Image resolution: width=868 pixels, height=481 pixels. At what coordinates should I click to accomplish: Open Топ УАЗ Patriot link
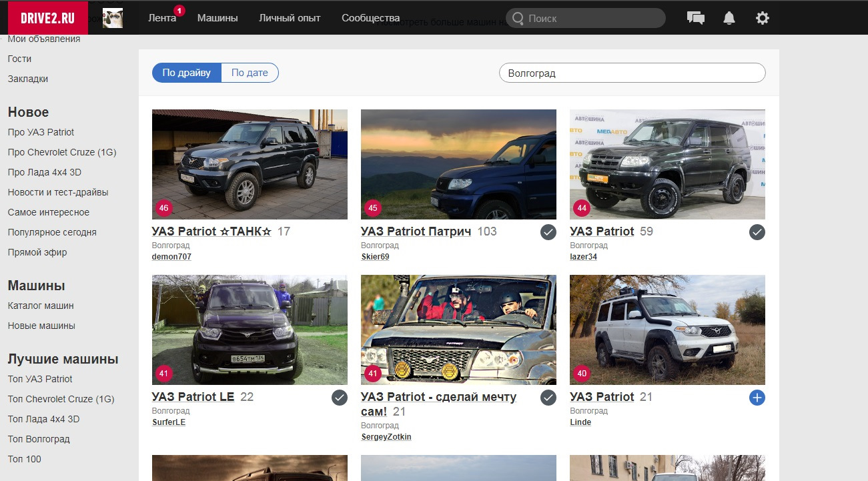coord(40,379)
